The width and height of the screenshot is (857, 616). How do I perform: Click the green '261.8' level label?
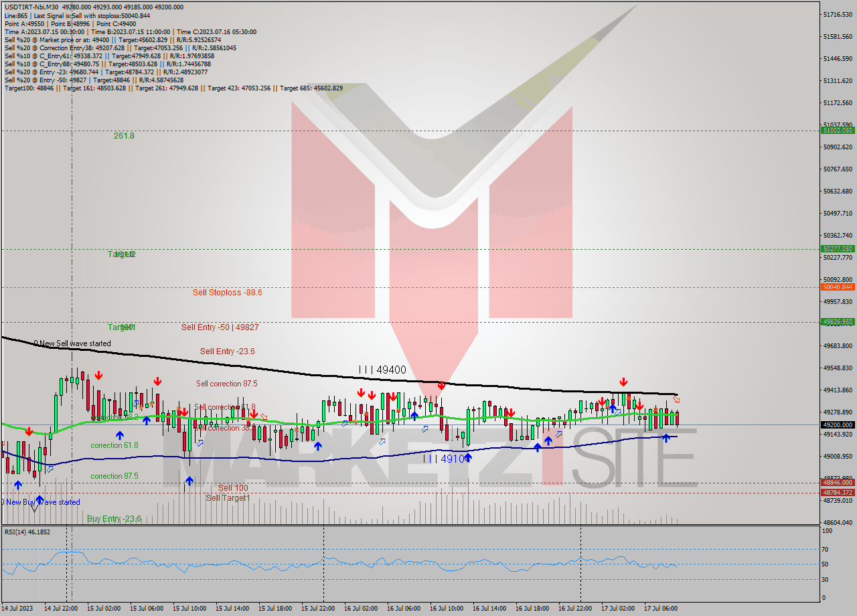124,135
